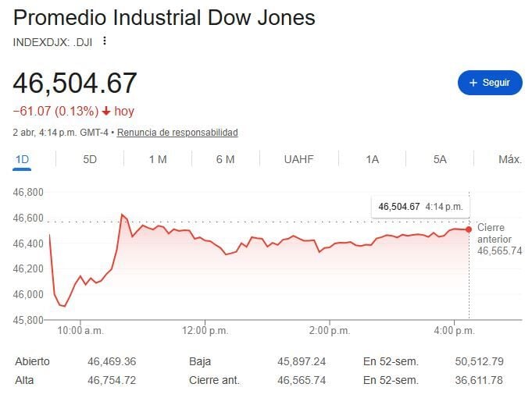
Task: Switch to the 5A five-year tab
Action: pos(440,159)
